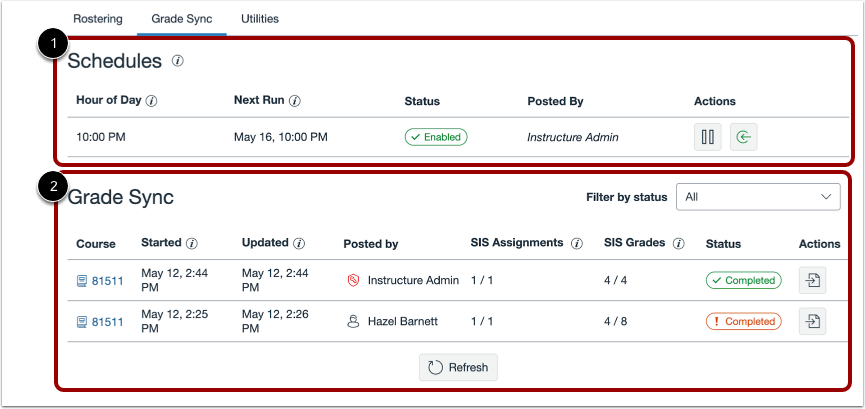Open details action for the 4 / 4 grades row
This screenshot has height=409, width=865.
pyautogui.click(x=813, y=280)
